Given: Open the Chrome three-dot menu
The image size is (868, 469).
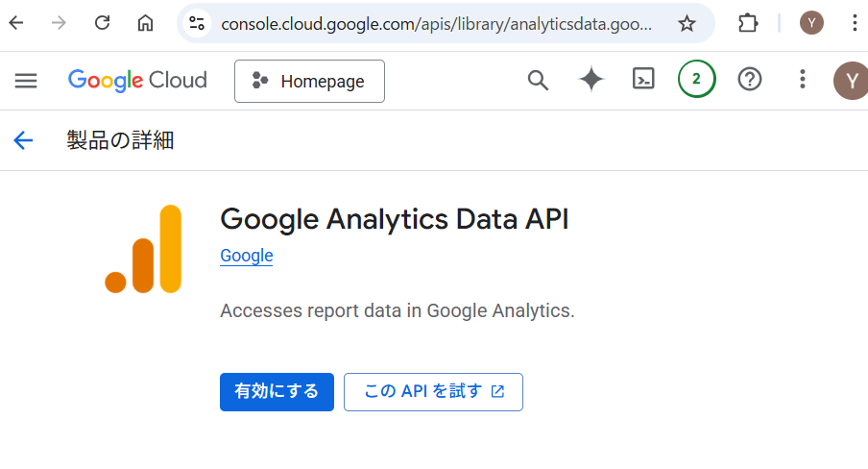Looking at the screenshot, I should click(855, 23).
